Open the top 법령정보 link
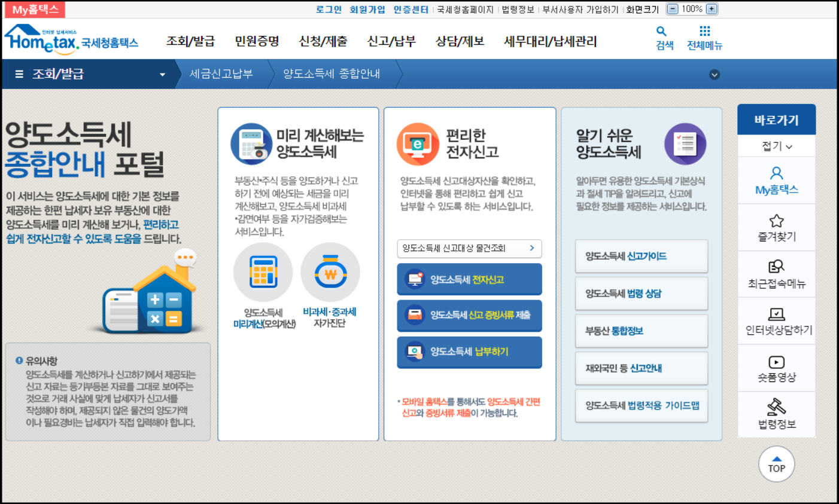The height and width of the screenshot is (504, 839). [x=518, y=10]
